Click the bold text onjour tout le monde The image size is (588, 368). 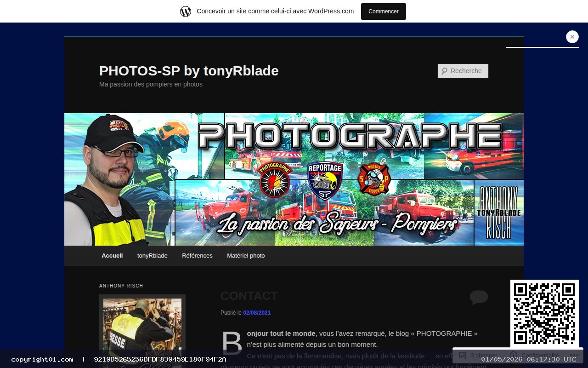(x=281, y=333)
